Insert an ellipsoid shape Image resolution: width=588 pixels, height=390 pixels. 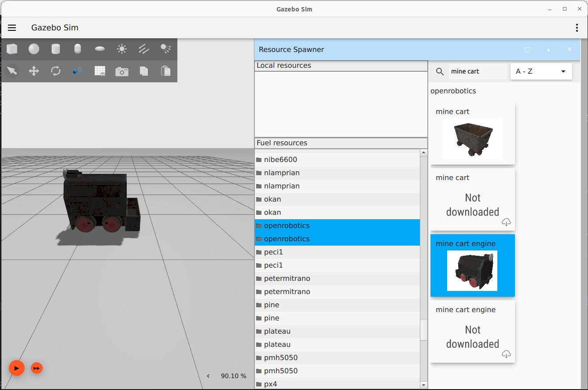100,49
